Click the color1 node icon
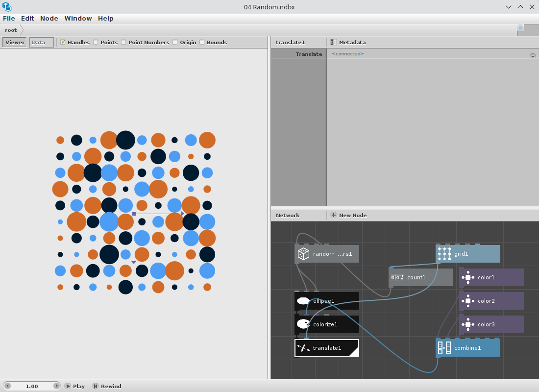This screenshot has width=539, height=392. [x=468, y=277]
